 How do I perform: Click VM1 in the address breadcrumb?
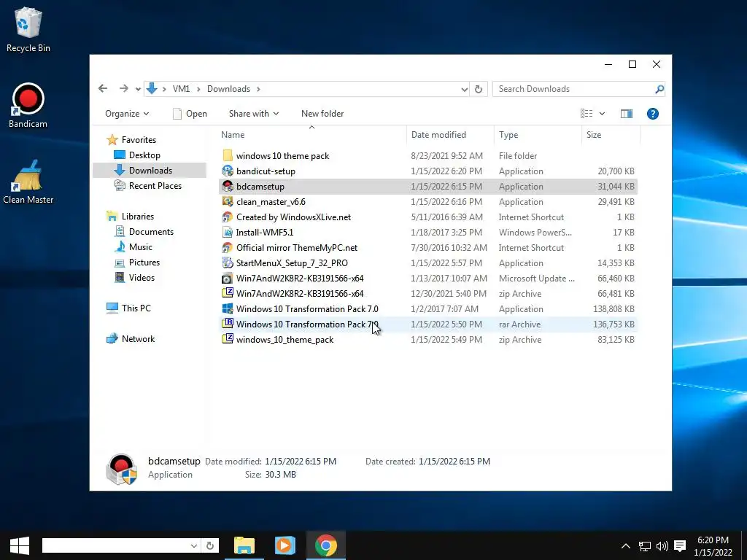click(181, 88)
